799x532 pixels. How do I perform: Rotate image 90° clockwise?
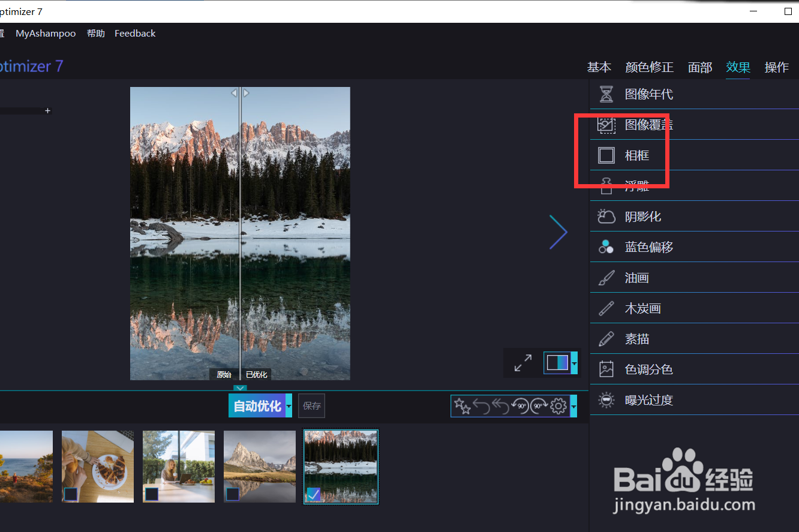[x=539, y=406]
